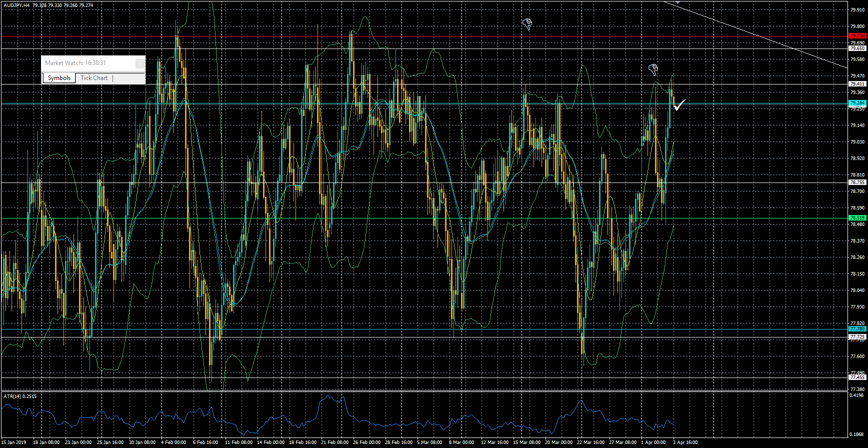Switch to the Symbols tab
The width and height of the screenshot is (868, 448).
tap(59, 78)
